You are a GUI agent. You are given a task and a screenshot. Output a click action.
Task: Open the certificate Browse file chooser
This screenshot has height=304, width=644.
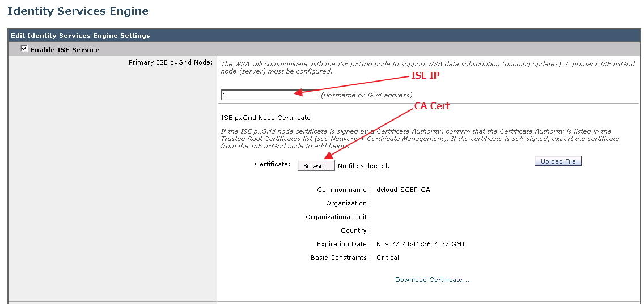click(x=316, y=166)
